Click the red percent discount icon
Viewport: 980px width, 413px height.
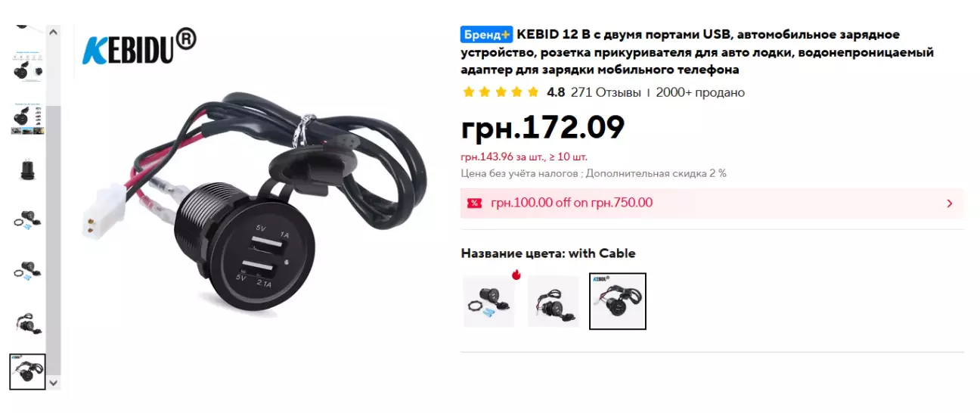click(x=475, y=203)
